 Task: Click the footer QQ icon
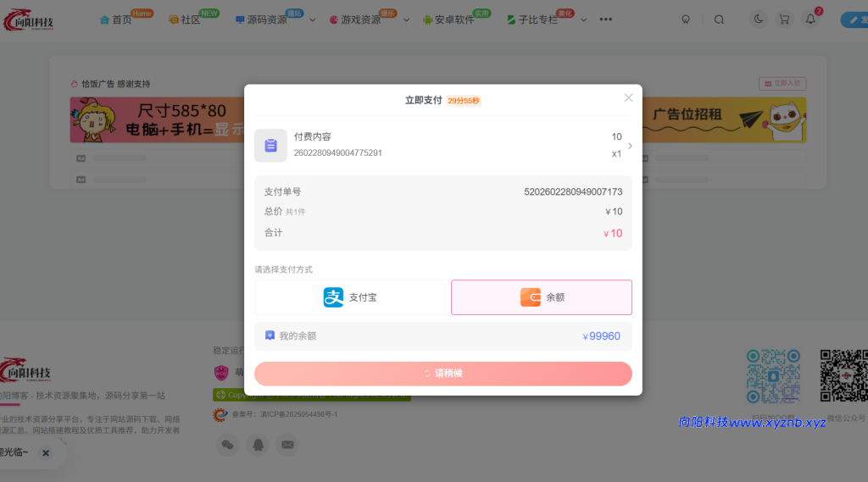coord(258,445)
